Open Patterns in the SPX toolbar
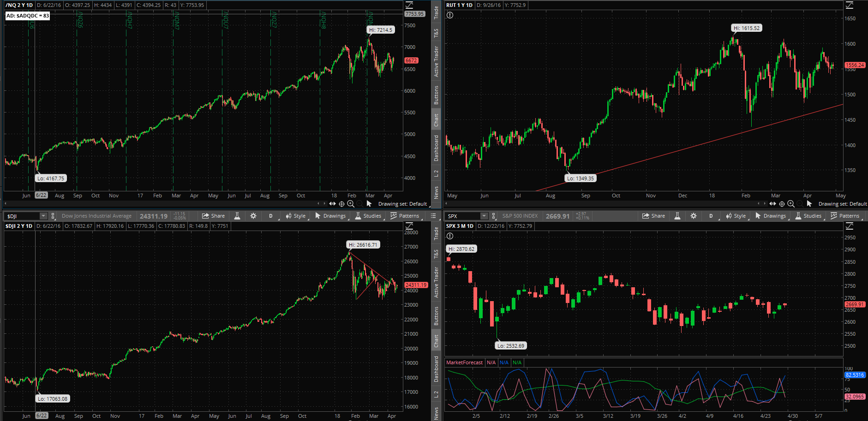 [845, 216]
